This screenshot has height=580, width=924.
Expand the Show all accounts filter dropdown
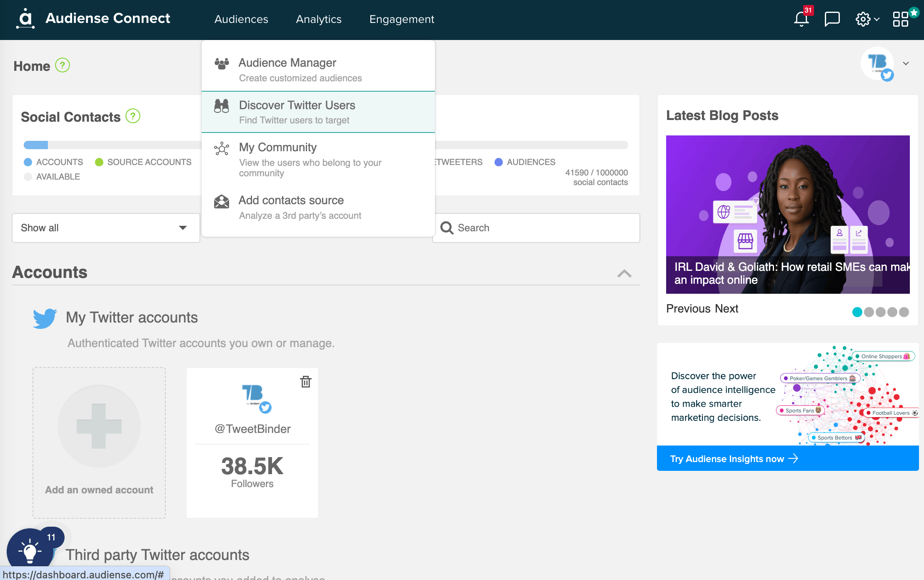click(104, 228)
